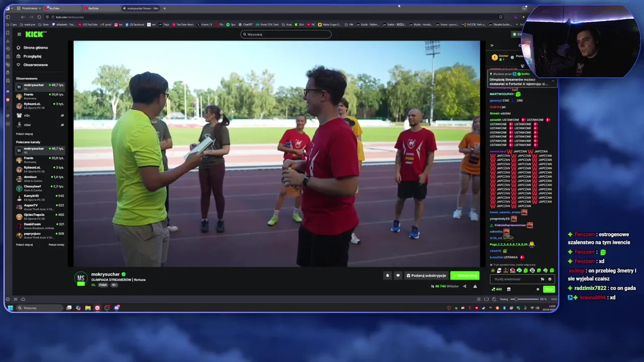Click mokrysuchar channel avatar
This screenshot has height=362, width=644.
[80, 279]
